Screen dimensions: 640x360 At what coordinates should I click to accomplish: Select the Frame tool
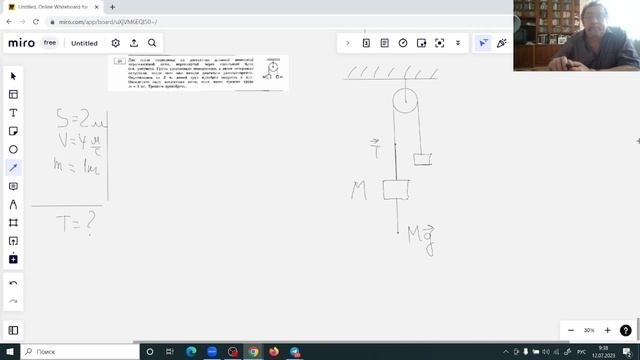point(13,222)
